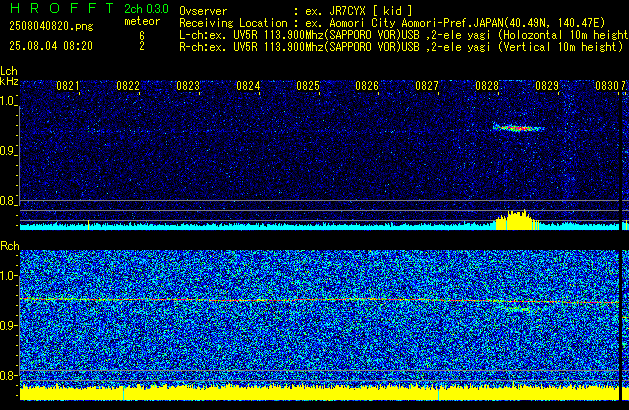Click the 'kHz' unit label
The height and width of the screenshot is (410, 629).
pos(9,81)
